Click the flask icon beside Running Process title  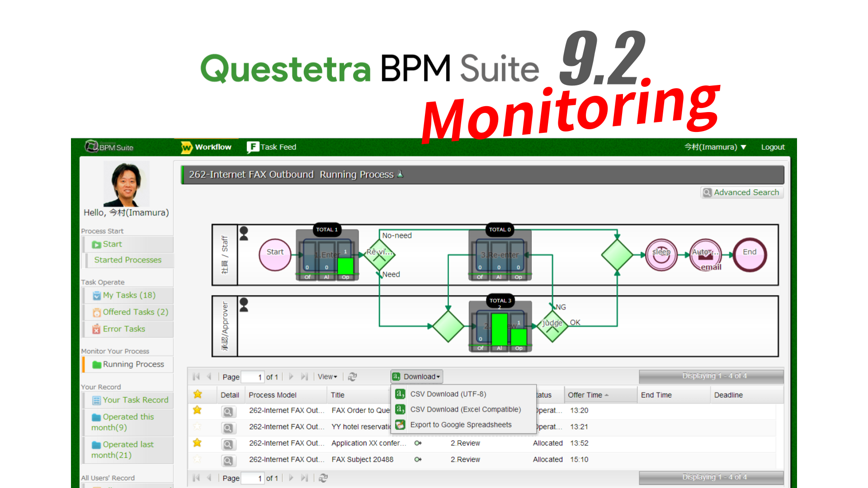[x=400, y=174]
